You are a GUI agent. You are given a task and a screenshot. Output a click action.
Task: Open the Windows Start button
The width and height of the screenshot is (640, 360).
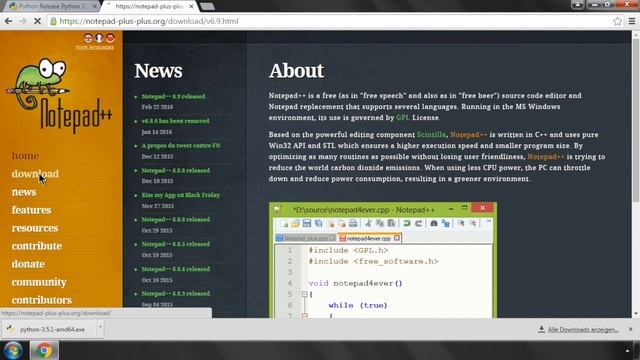click(13, 351)
